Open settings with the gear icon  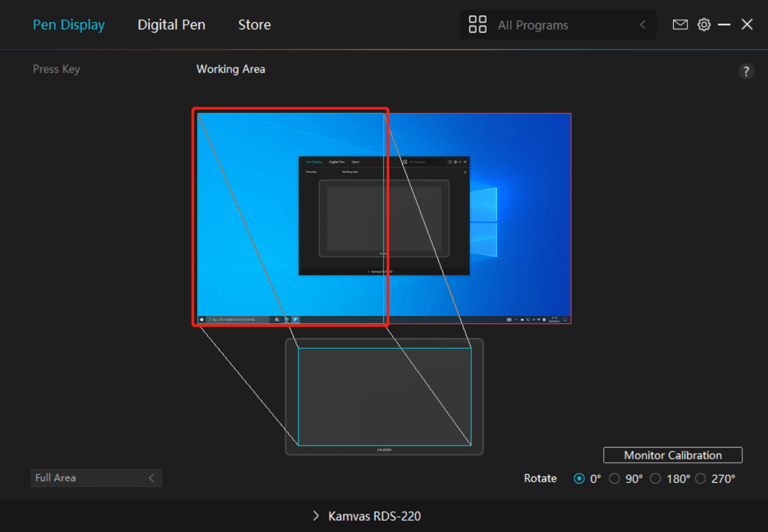(x=704, y=24)
